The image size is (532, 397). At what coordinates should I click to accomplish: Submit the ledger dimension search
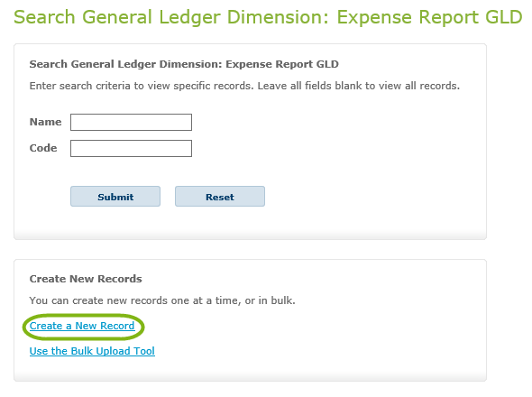pyautogui.click(x=115, y=197)
